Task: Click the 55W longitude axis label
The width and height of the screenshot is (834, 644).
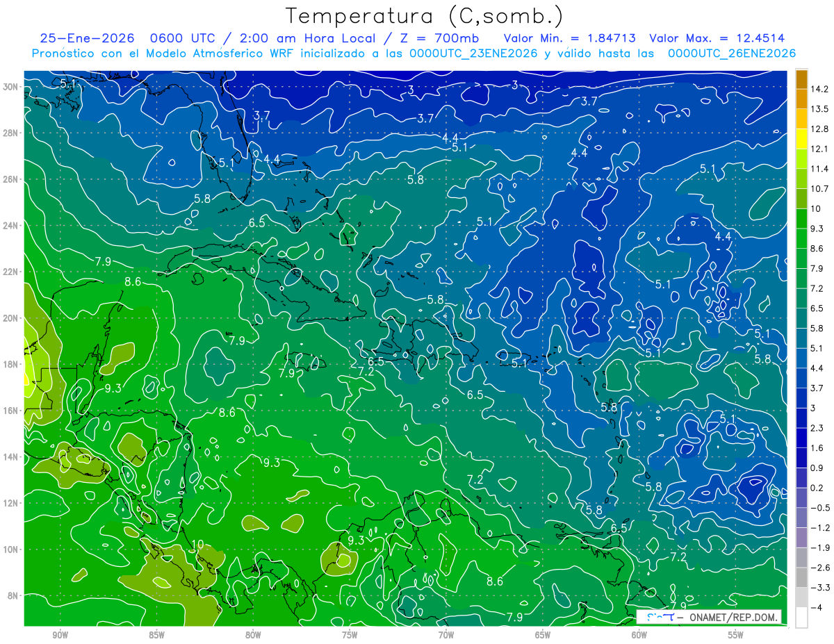Action: [736, 635]
